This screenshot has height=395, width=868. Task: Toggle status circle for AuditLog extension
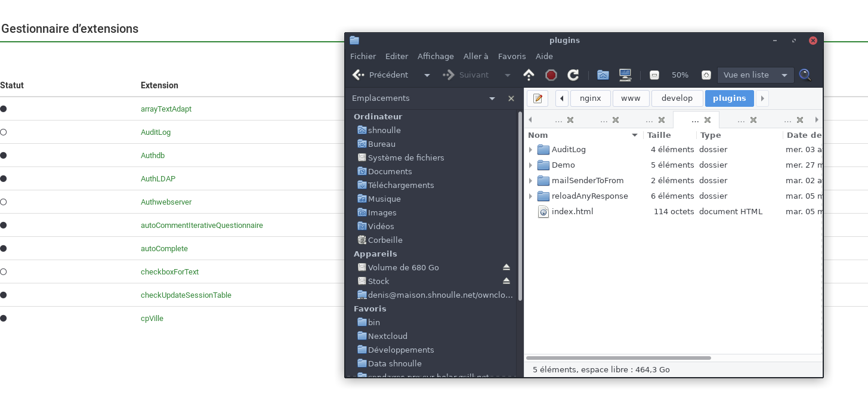click(4, 132)
